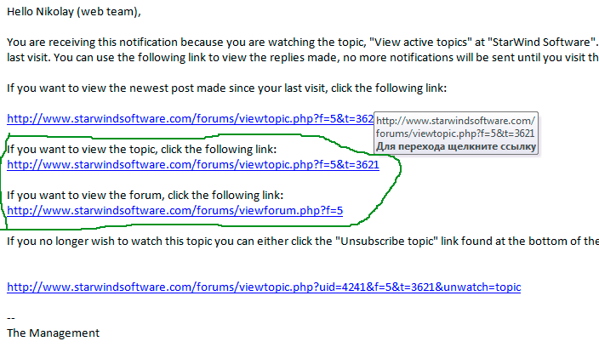
Task: Click the paragraph starting 'You are receiving this notification'
Action: [x=303, y=42]
